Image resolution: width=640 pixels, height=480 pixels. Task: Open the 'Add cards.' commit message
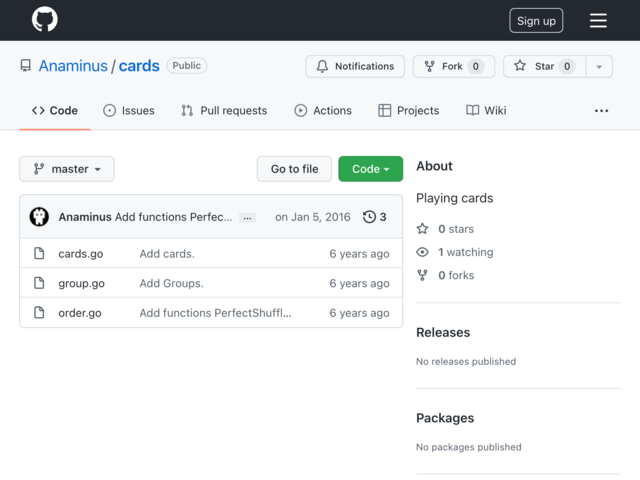[x=167, y=254]
